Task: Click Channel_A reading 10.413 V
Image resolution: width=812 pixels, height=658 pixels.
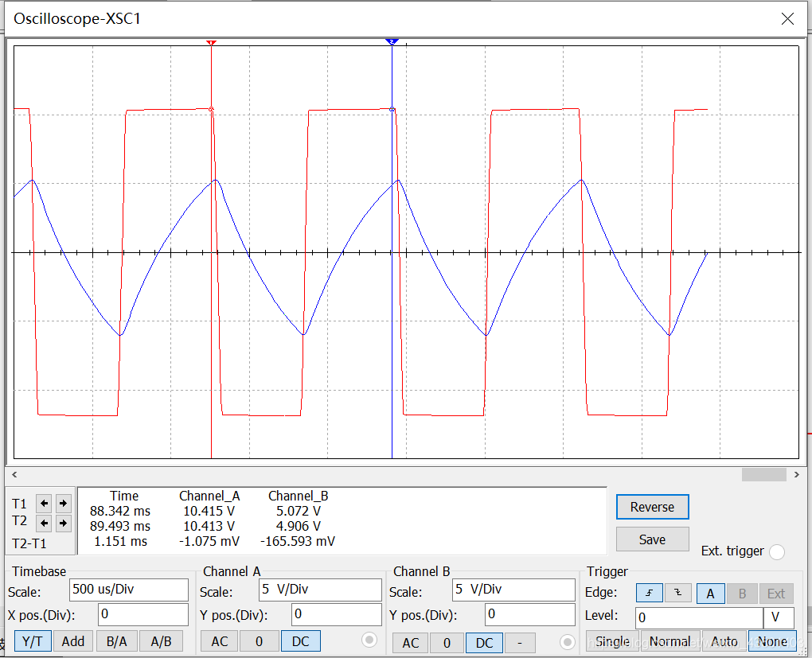Action: point(209,526)
